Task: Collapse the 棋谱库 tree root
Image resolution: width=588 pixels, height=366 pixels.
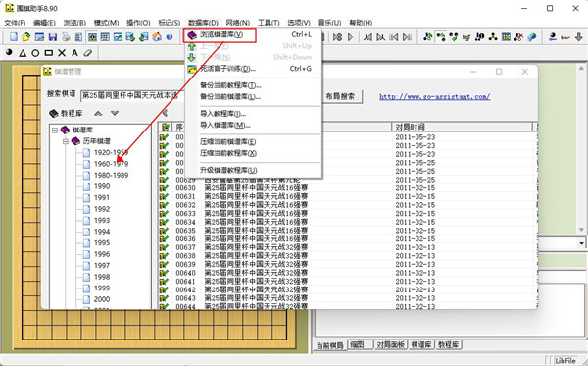Action: (x=55, y=130)
